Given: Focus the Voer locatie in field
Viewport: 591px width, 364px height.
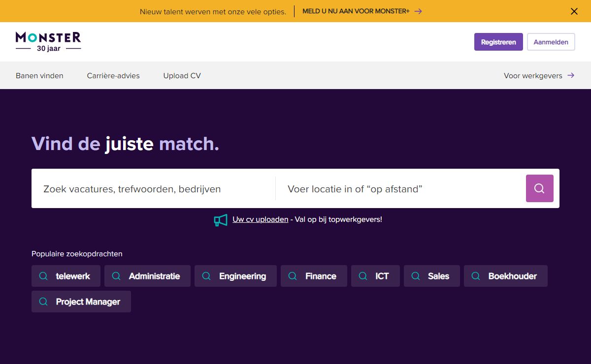Looking at the screenshot, I should 401,188.
